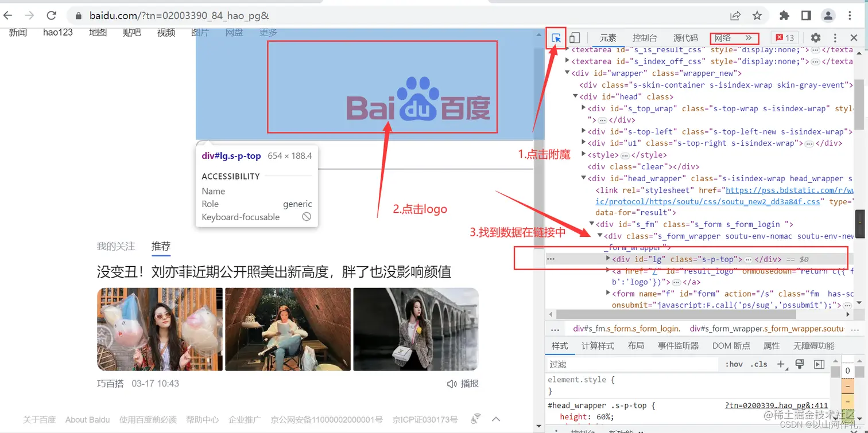The height and width of the screenshot is (433, 868).
Task: Click the 播报 speaker icon on news item
Action: pos(451,383)
